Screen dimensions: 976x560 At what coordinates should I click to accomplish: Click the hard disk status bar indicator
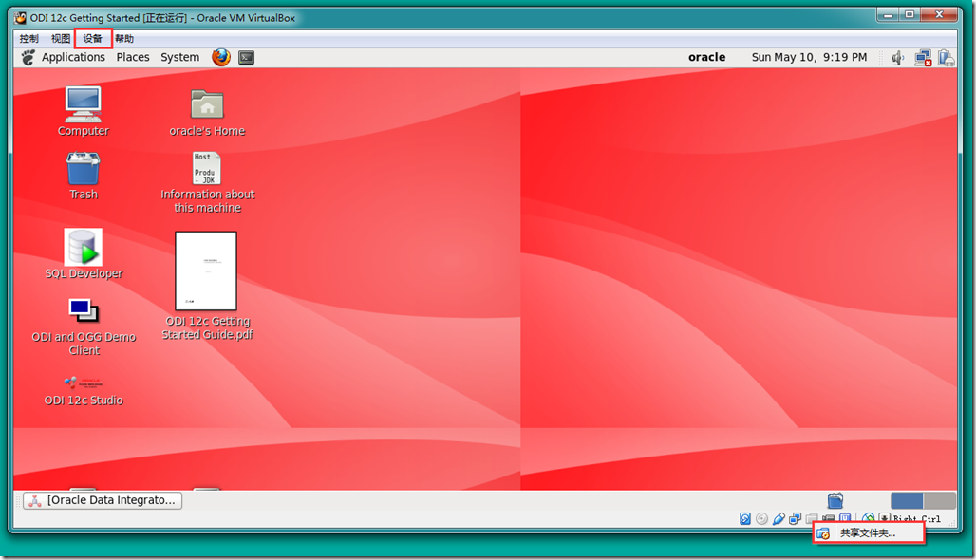coord(745,519)
